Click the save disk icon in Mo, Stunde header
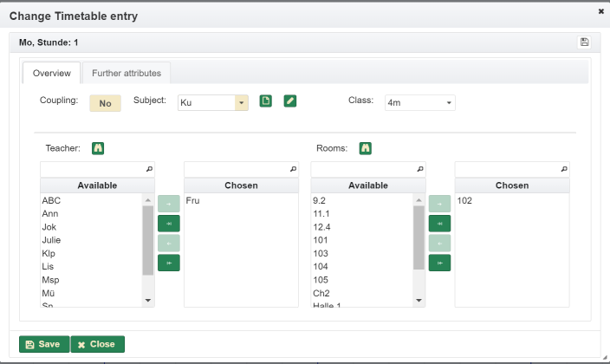 584,42
